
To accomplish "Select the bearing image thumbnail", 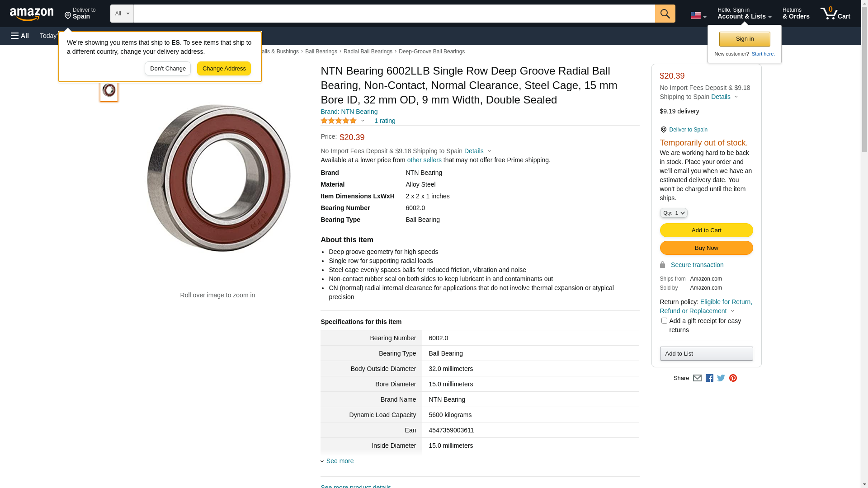I will coord(109,90).
